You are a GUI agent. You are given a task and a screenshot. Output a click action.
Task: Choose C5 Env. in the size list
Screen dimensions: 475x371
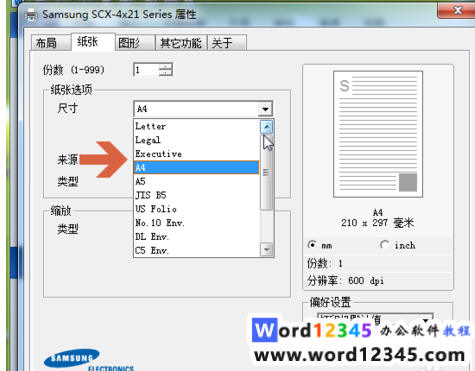tap(196, 250)
